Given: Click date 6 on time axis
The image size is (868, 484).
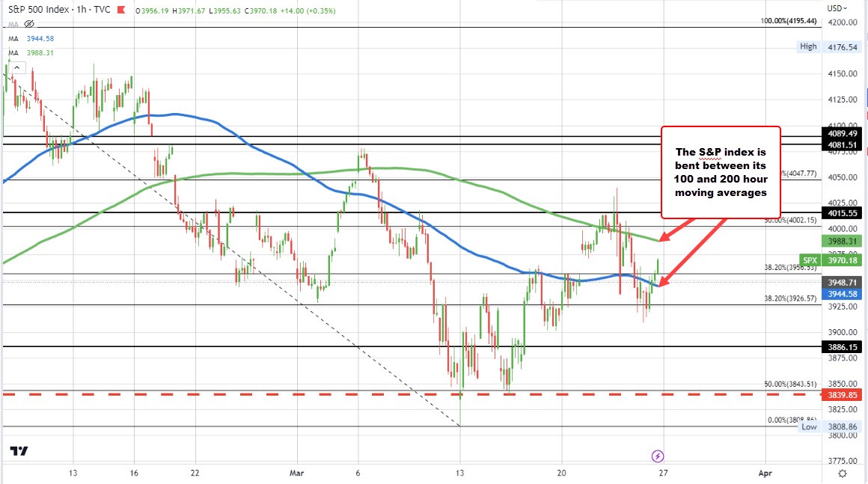Looking at the screenshot, I should click(x=358, y=474).
